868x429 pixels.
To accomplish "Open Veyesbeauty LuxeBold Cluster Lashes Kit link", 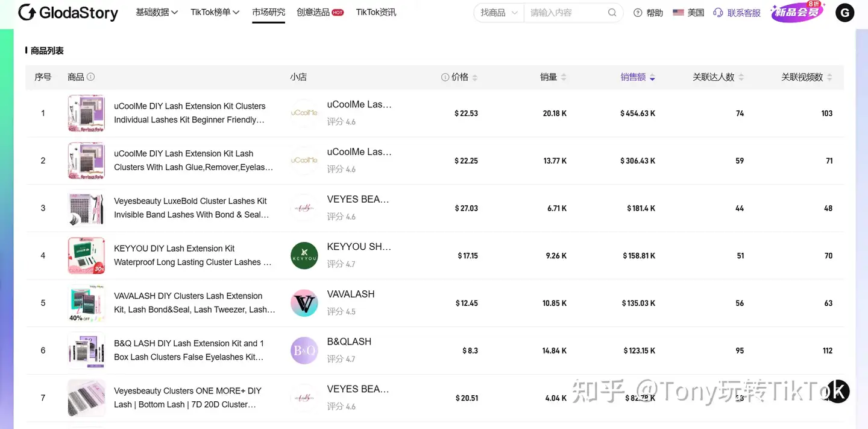I will 192,208.
